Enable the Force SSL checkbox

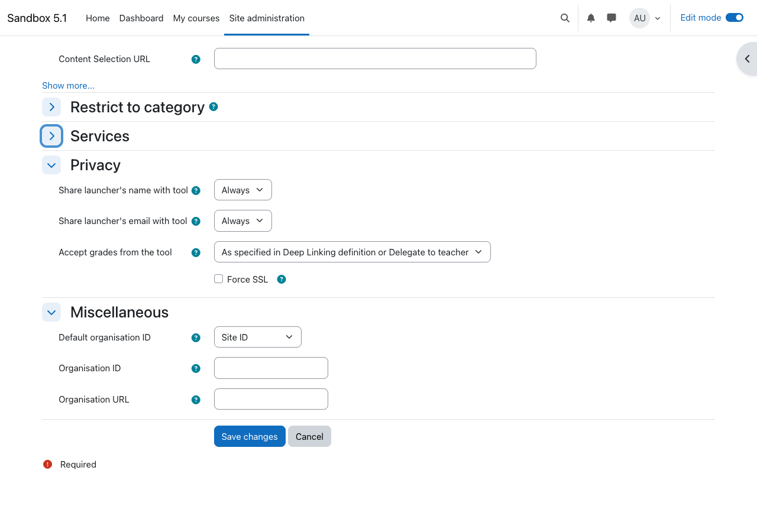click(x=219, y=279)
